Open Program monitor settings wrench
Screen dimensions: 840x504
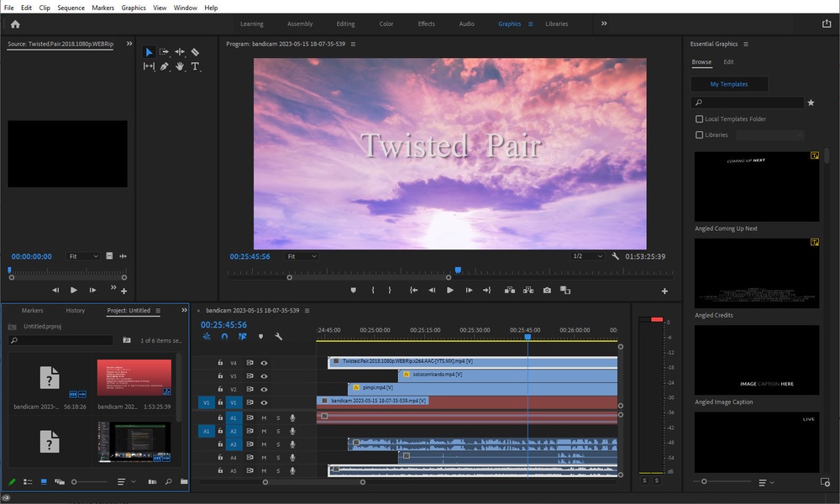[615, 256]
